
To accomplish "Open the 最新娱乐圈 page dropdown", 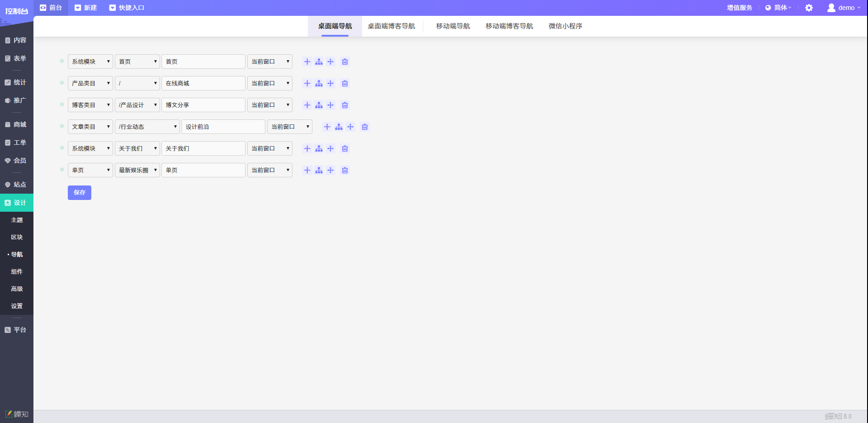I will [137, 170].
